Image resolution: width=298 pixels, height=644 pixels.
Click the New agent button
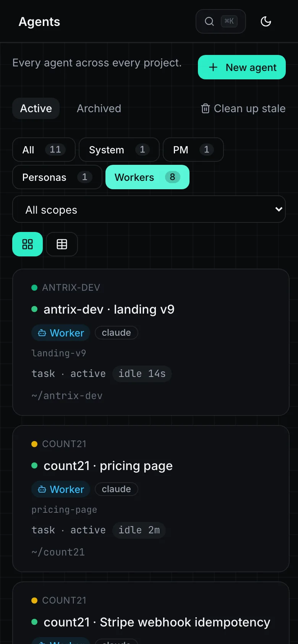click(x=242, y=67)
